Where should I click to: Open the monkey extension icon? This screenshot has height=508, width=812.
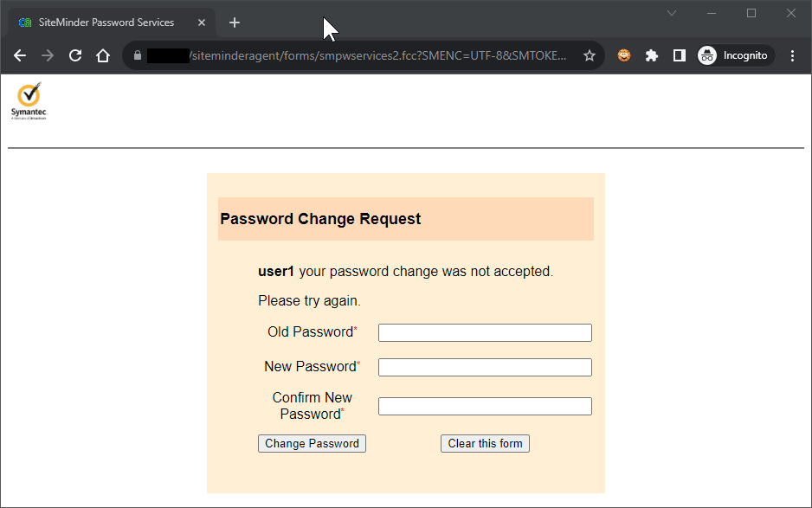[624, 55]
